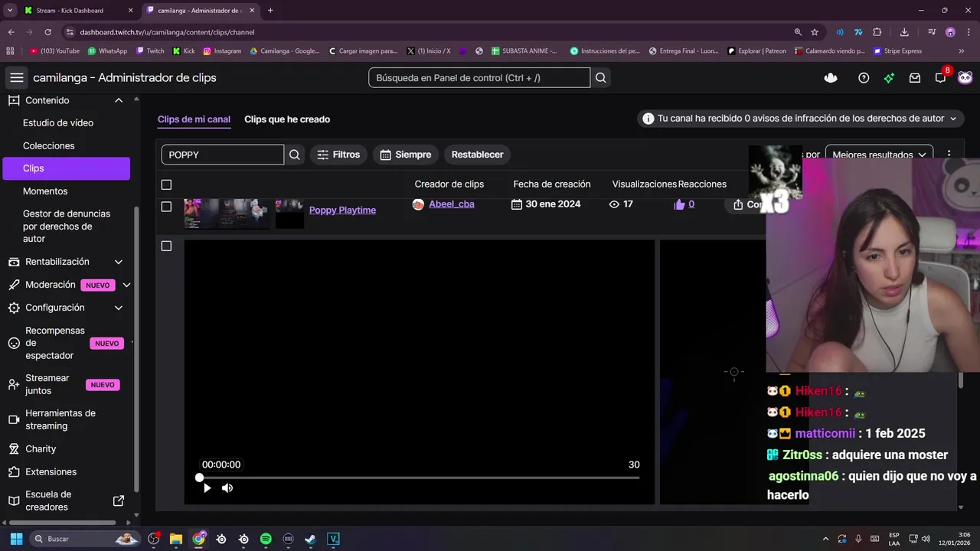Focus the POPPY clip search field
The image size is (980, 551).
click(222, 155)
